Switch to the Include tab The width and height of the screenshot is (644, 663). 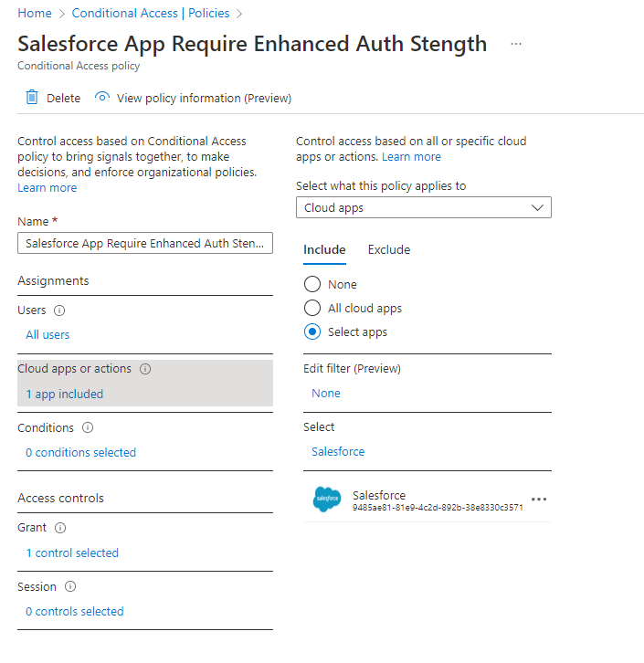pos(324,249)
